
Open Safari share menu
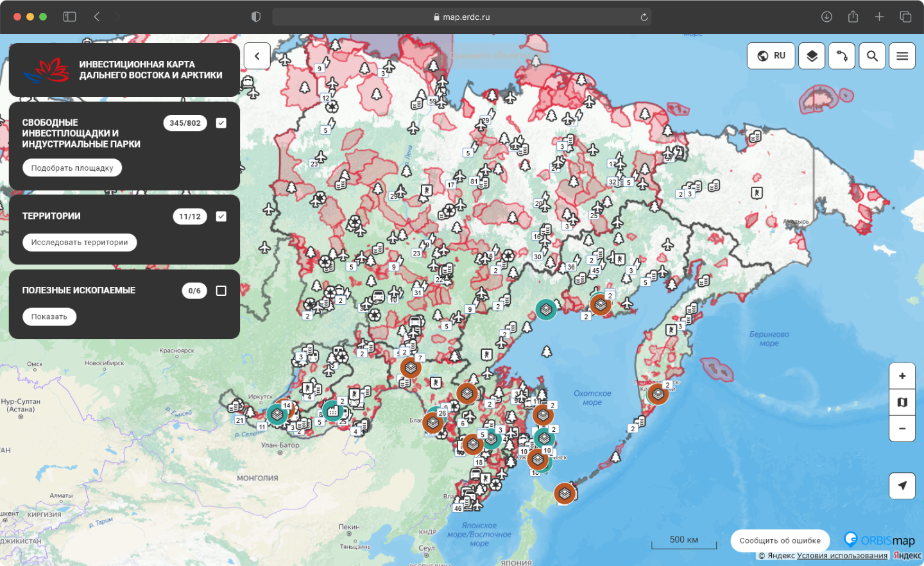tap(853, 17)
